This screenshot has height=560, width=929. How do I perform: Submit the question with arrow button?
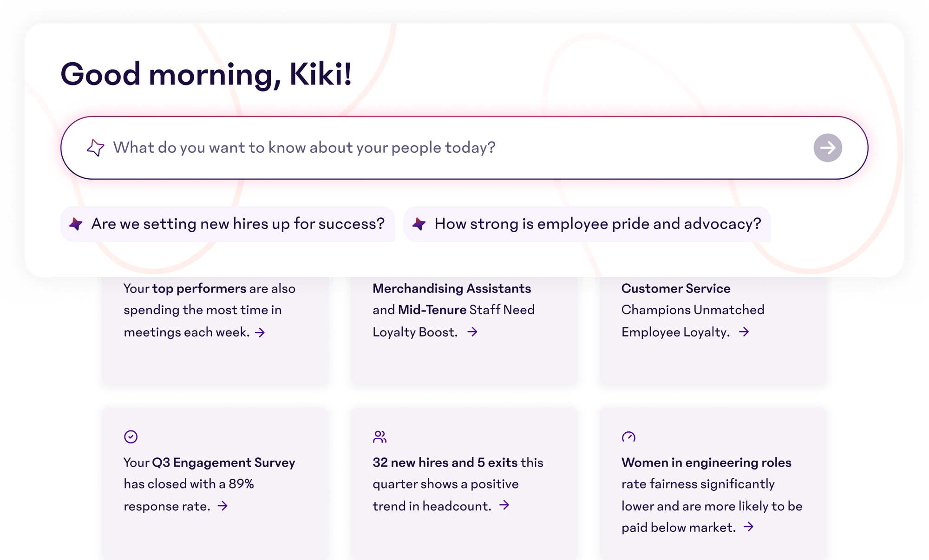tap(827, 148)
